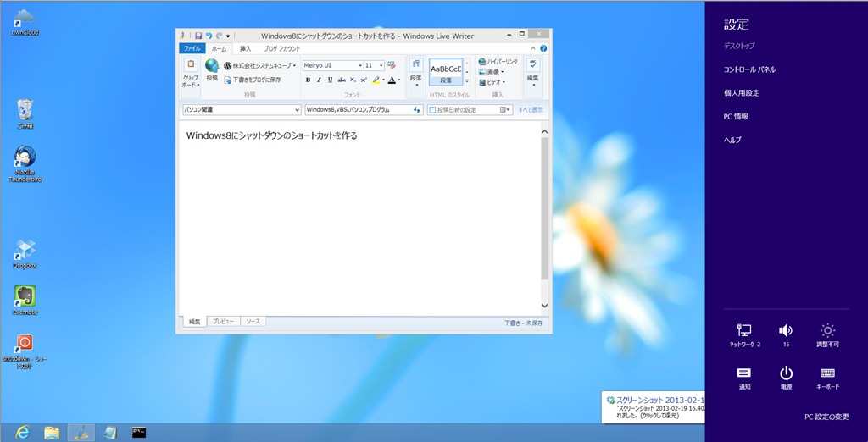Click the Save icon in quick access toolbar
Viewport: 868px width, 442px height.
(x=198, y=36)
